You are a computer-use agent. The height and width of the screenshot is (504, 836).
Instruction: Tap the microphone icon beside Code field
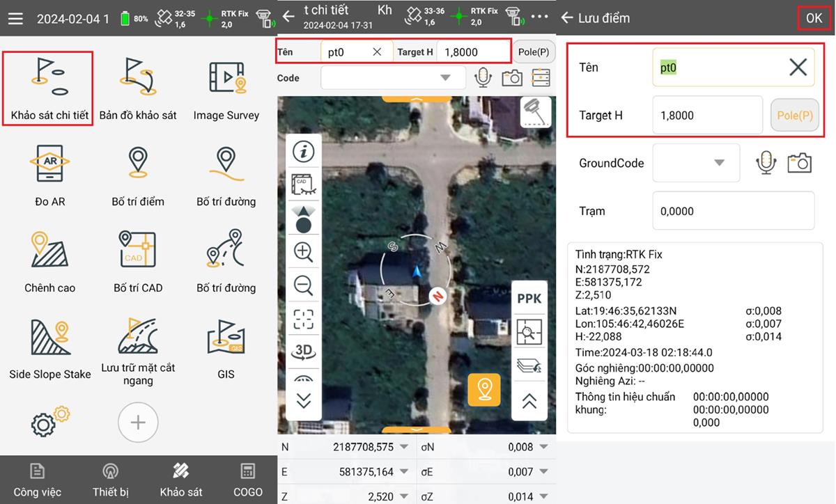coord(483,77)
